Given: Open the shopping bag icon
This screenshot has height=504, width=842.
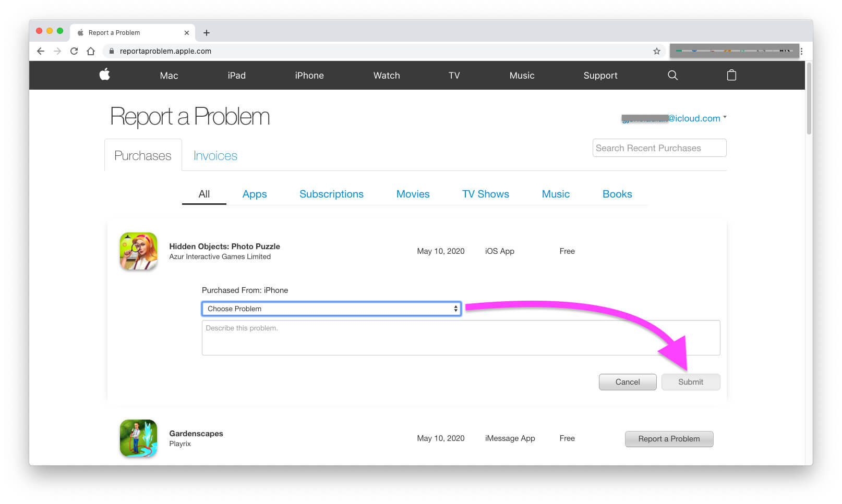Looking at the screenshot, I should click(731, 75).
